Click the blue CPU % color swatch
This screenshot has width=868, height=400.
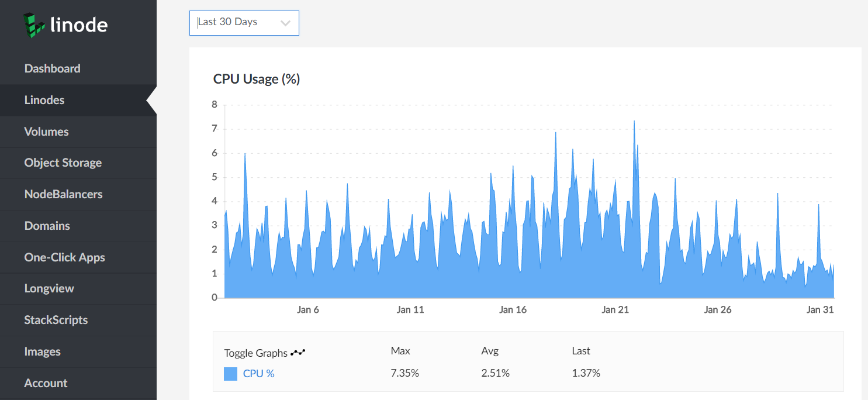(x=230, y=374)
